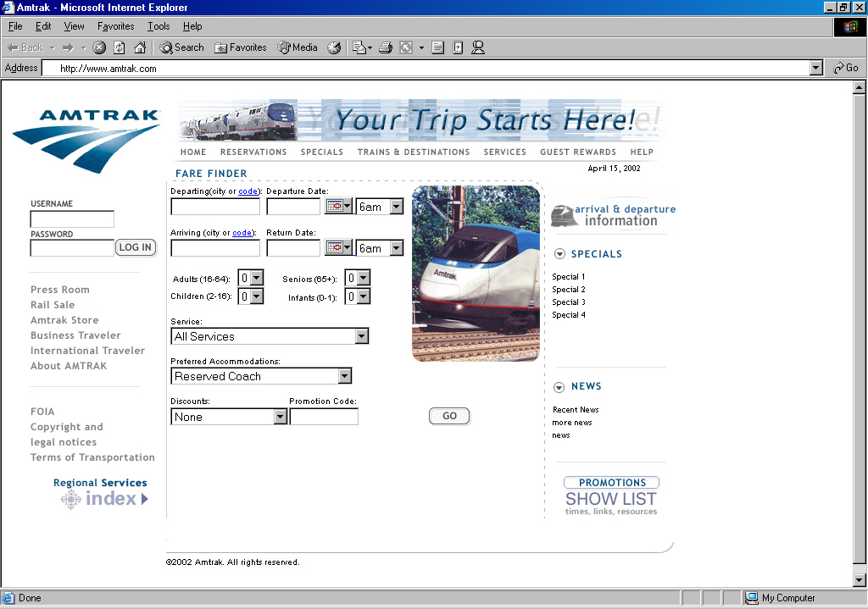Click the LOG IN button

click(135, 247)
